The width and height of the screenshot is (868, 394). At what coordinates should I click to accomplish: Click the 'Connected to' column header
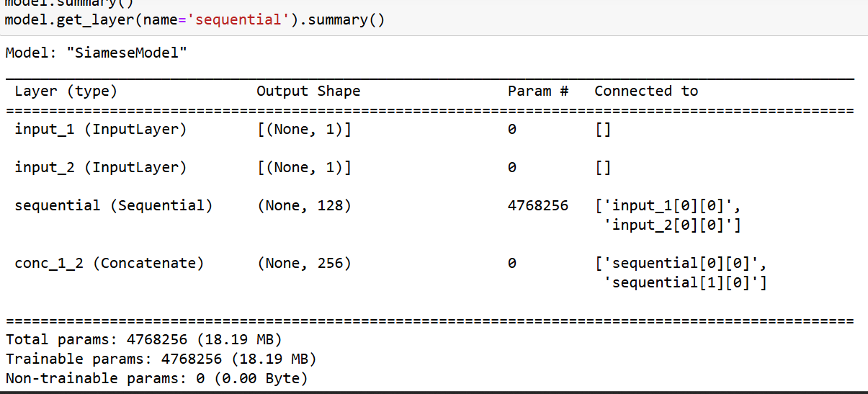tap(646, 91)
